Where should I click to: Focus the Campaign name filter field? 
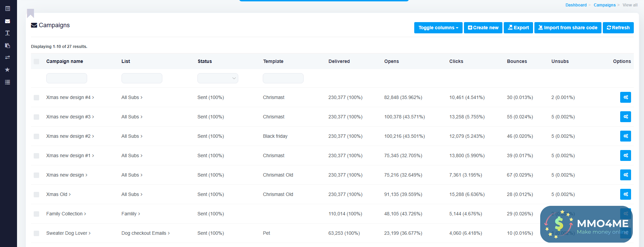(x=67, y=78)
